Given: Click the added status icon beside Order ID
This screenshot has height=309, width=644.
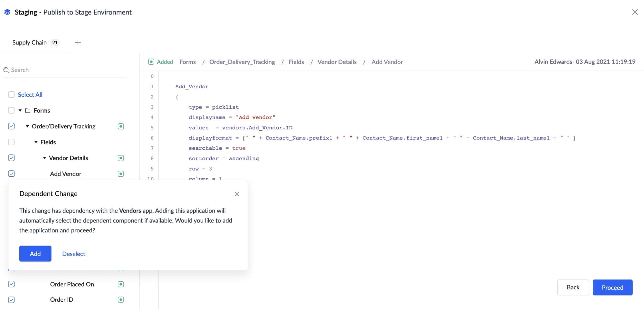Looking at the screenshot, I should (x=121, y=300).
